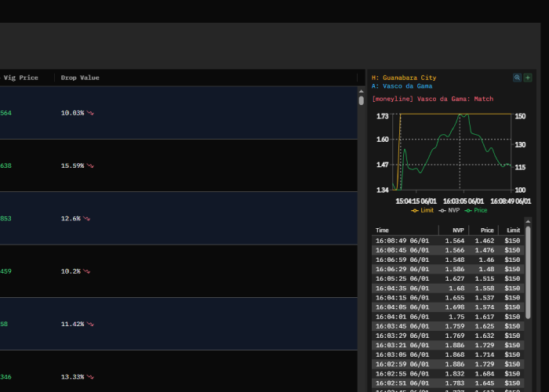Select the row with Drop Value 11.42%
The image size is (549, 392).
tap(179, 324)
